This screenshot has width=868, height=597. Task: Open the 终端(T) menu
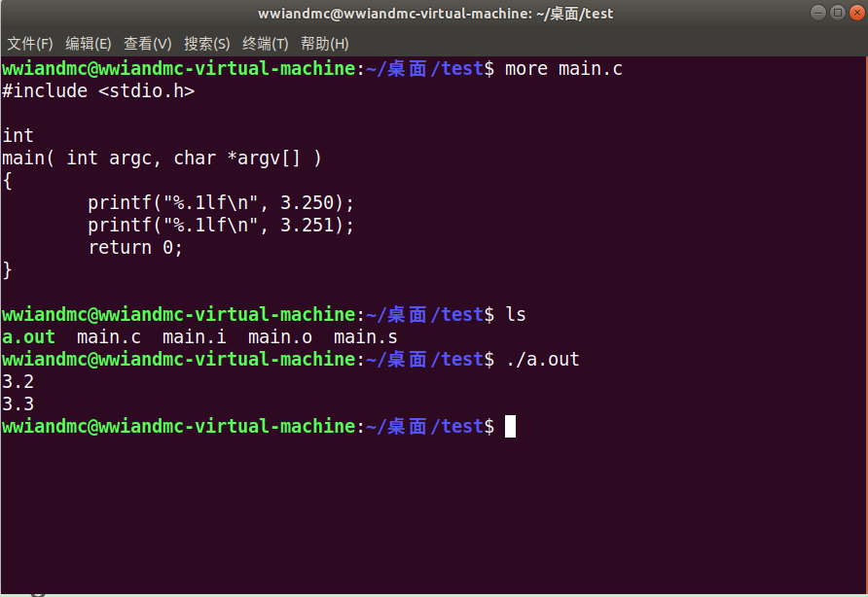pos(265,44)
